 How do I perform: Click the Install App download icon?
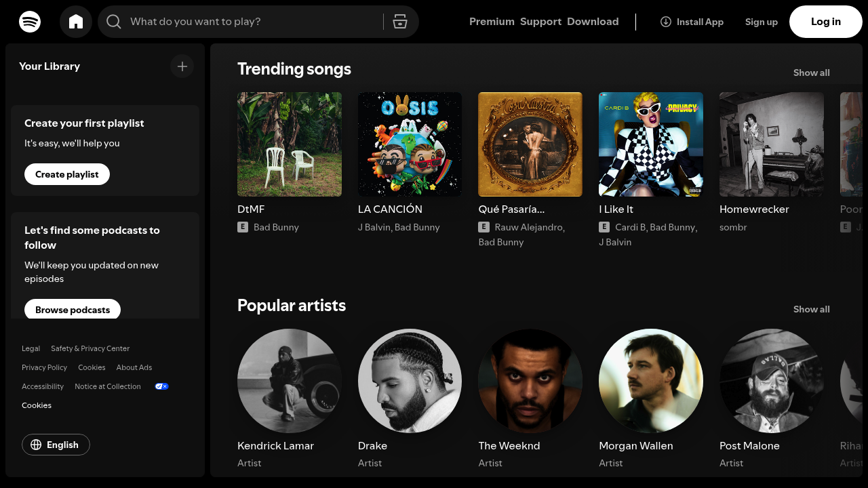pyautogui.click(x=666, y=22)
